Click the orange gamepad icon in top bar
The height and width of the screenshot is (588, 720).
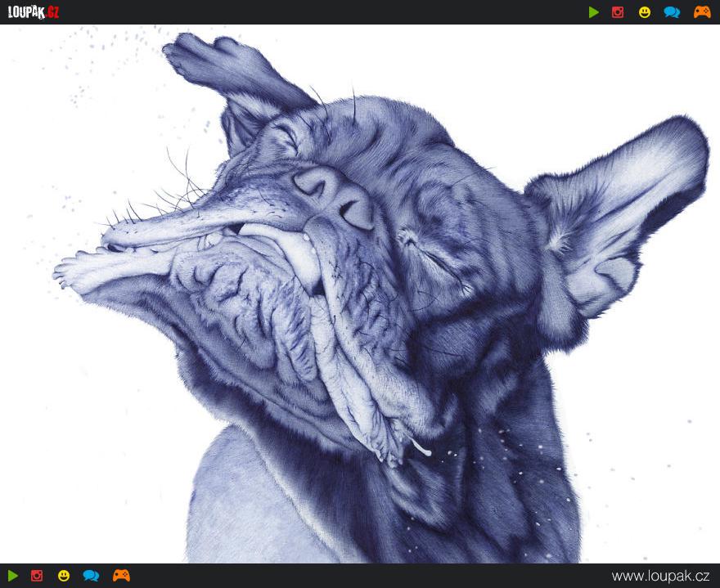pos(702,12)
